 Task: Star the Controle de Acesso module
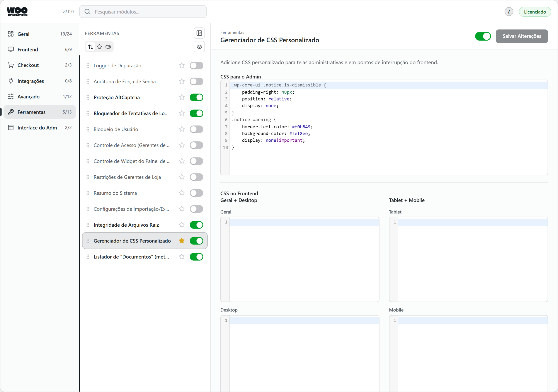[x=182, y=145]
